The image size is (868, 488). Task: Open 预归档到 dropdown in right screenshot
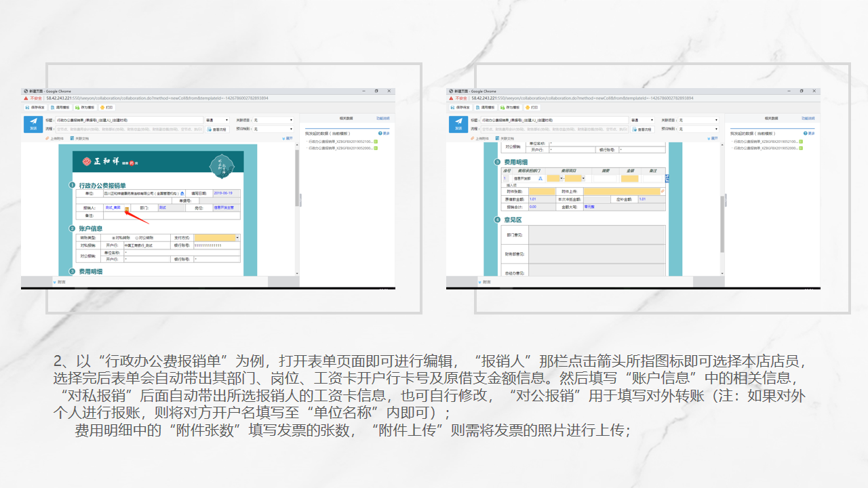(698, 129)
